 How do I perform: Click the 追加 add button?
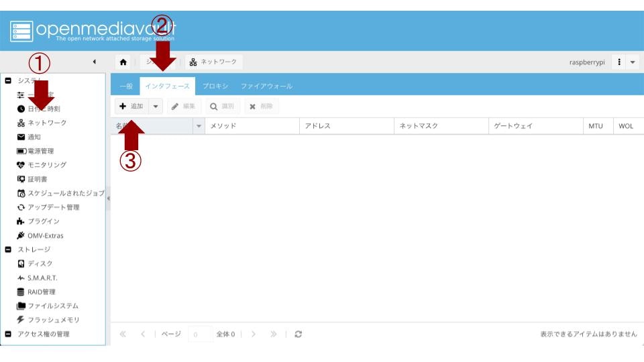[131, 107]
